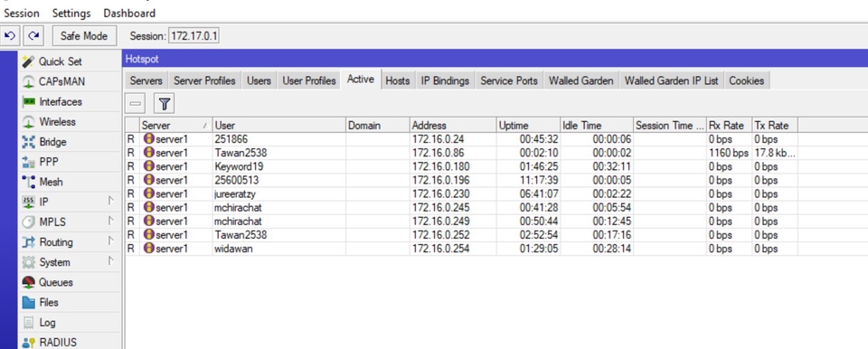Click the Undo arrow icon
The image size is (868, 349).
9,36
